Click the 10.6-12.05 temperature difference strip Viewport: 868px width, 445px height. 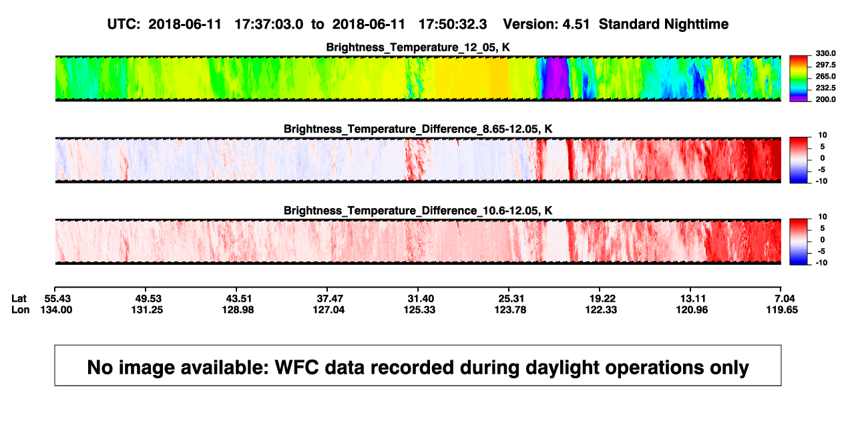click(418, 242)
